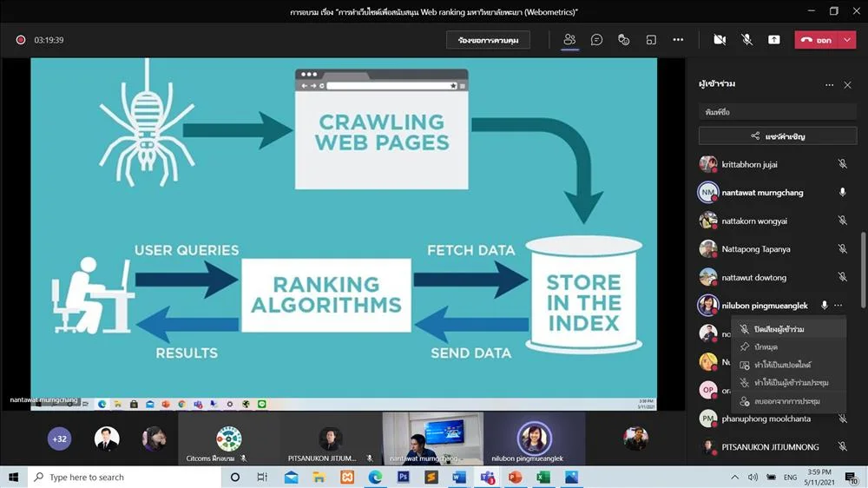Open PowerPoint in taskbar
The image size is (868, 488).
click(x=515, y=477)
